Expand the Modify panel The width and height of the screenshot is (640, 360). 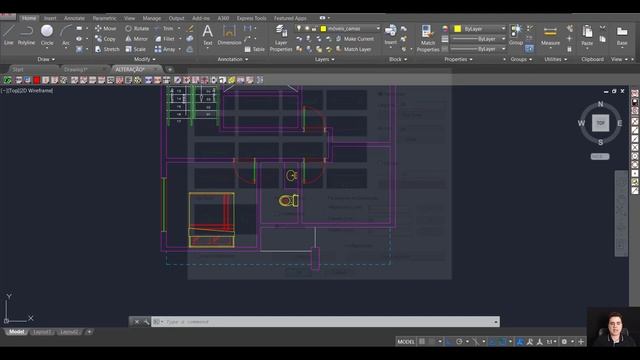click(144, 59)
